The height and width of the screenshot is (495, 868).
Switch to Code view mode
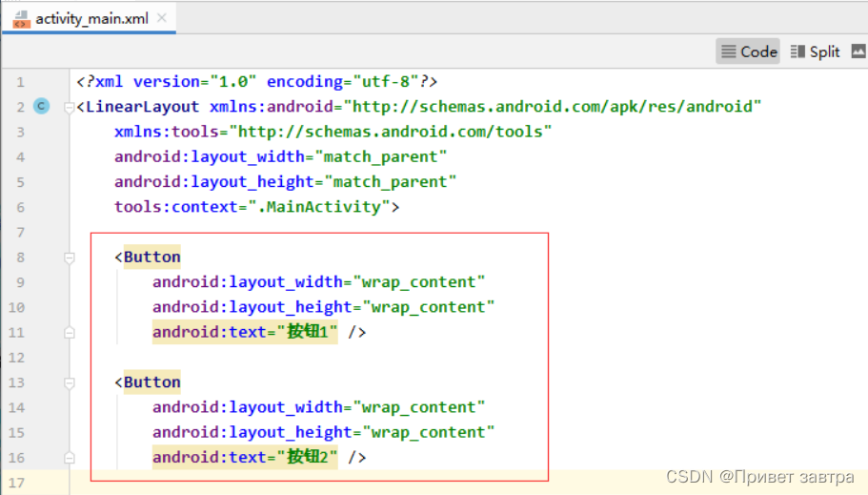coord(748,52)
